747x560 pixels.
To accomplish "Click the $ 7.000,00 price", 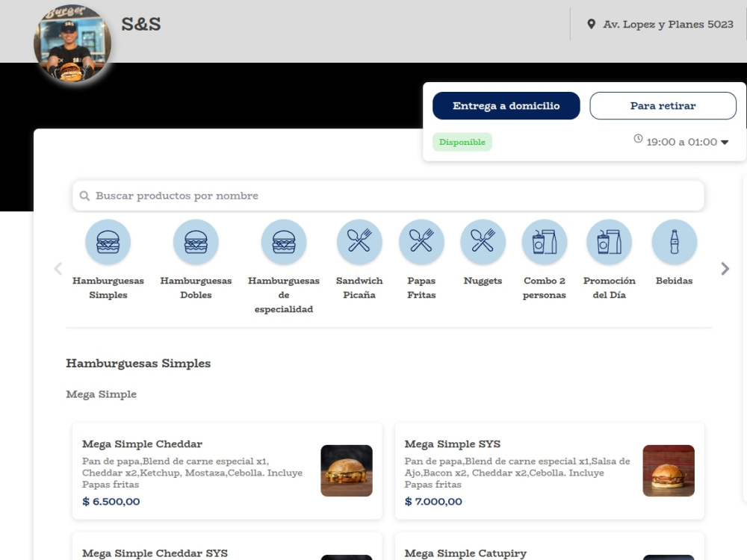I will pos(433,502).
